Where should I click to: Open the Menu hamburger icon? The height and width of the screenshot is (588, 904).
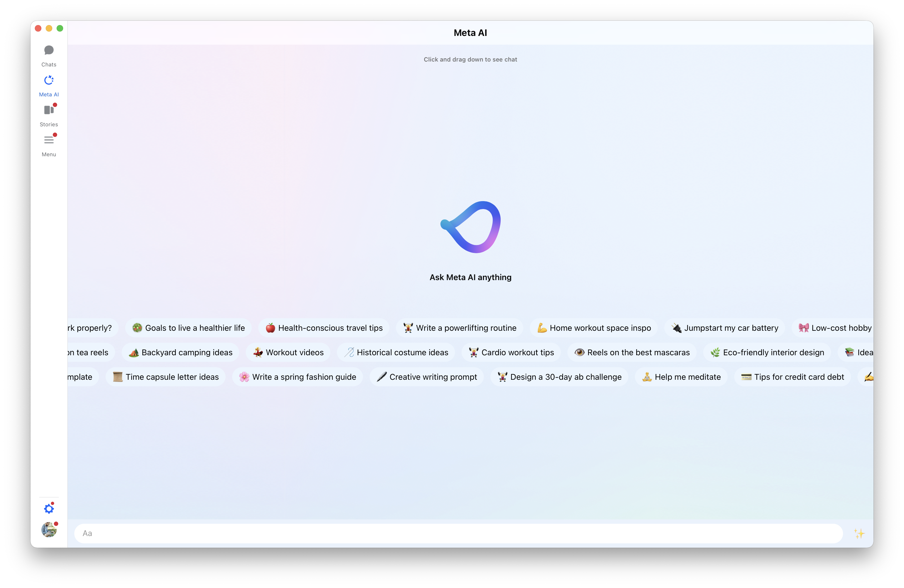(x=49, y=140)
